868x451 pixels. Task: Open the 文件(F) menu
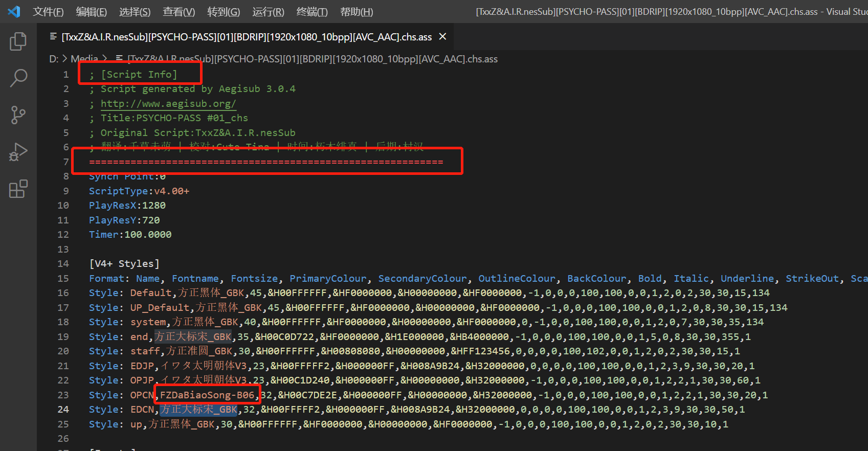tap(48, 12)
